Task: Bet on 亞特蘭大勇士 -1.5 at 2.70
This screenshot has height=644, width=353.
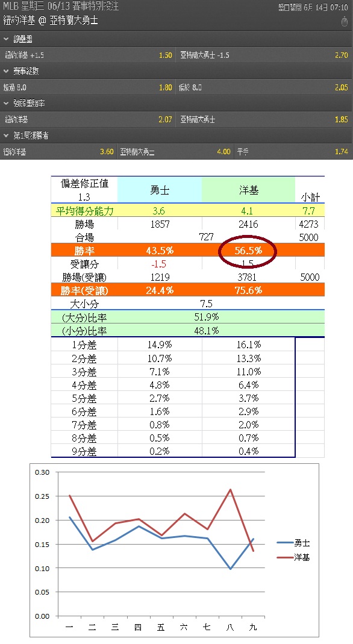Action: [264, 55]
